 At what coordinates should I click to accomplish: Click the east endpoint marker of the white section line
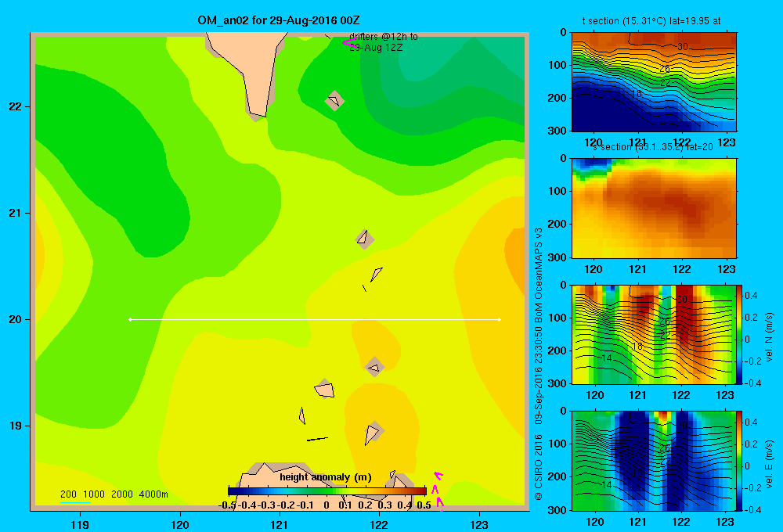tap(500, 319)
